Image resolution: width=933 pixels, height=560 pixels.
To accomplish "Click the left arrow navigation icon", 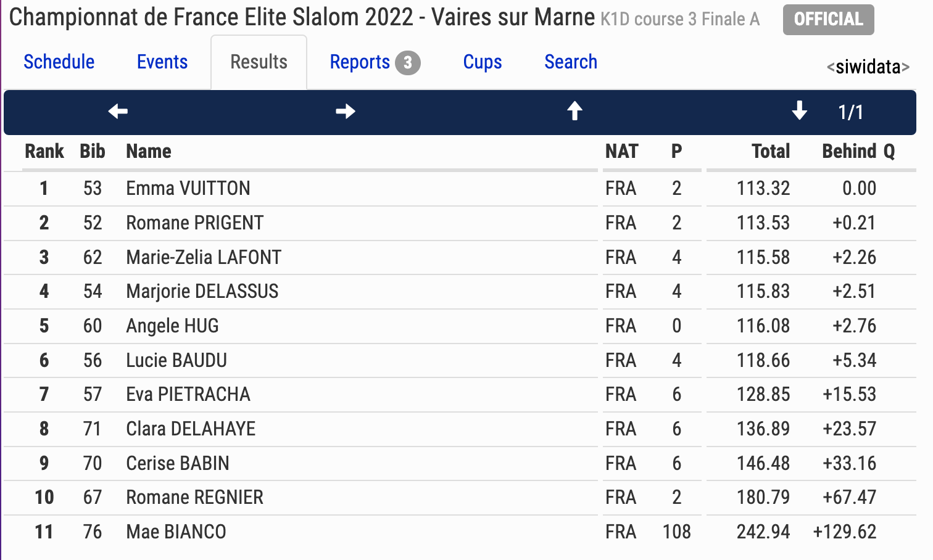I will pyautogui.click(x=118, y=112).
